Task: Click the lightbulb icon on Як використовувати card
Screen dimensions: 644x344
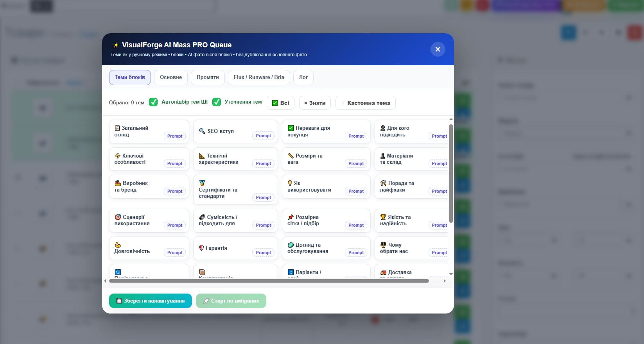Action: click(290, 183)
